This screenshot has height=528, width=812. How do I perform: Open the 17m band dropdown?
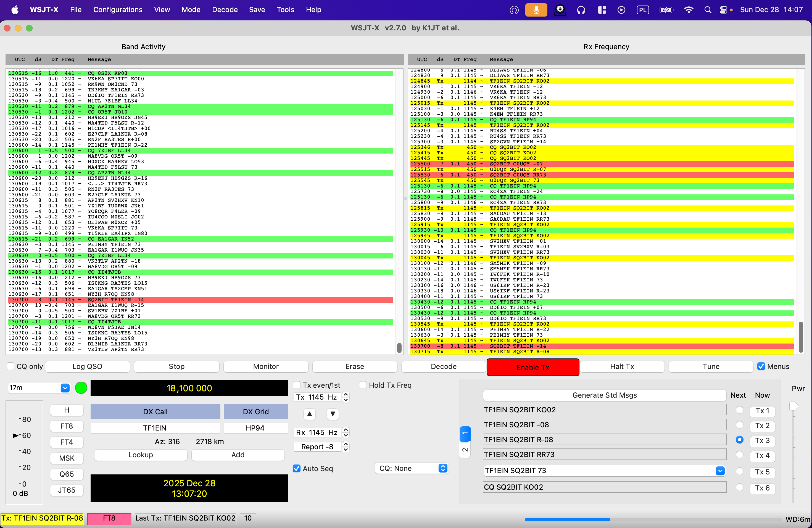click(x=65, y=388)
